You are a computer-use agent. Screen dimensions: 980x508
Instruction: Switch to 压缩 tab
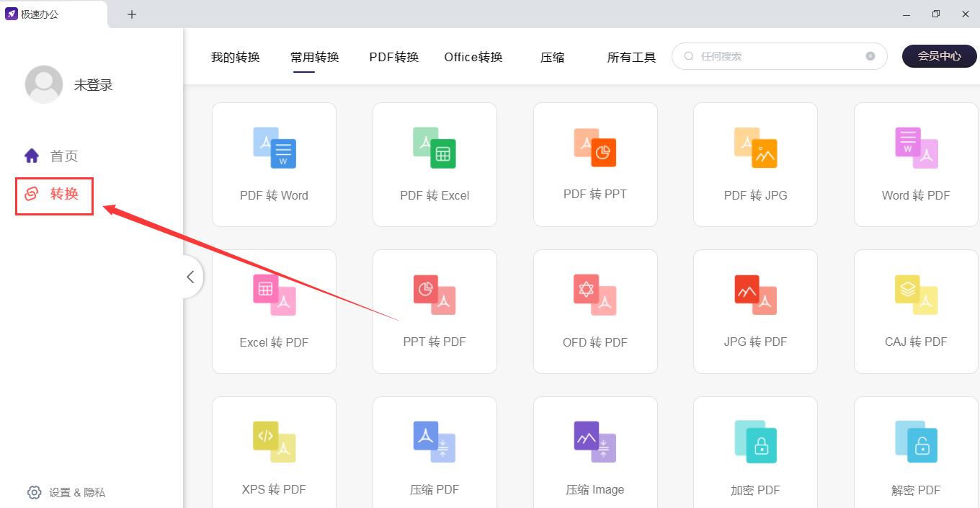pos(553,57)
